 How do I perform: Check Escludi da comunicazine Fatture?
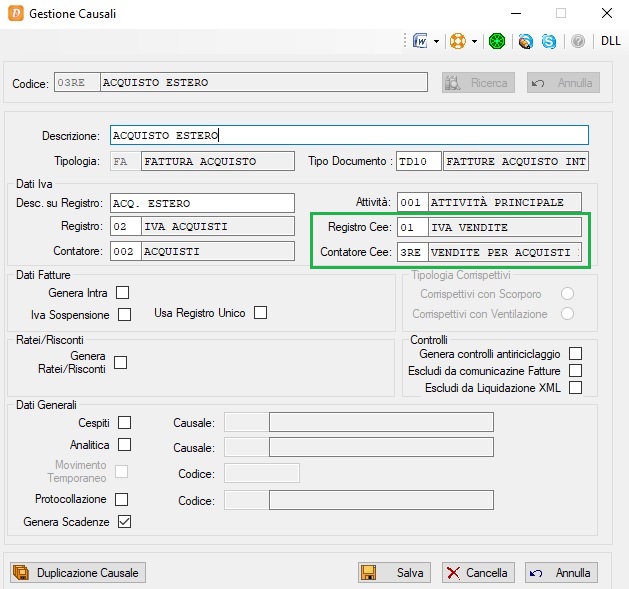coord(575,370)
